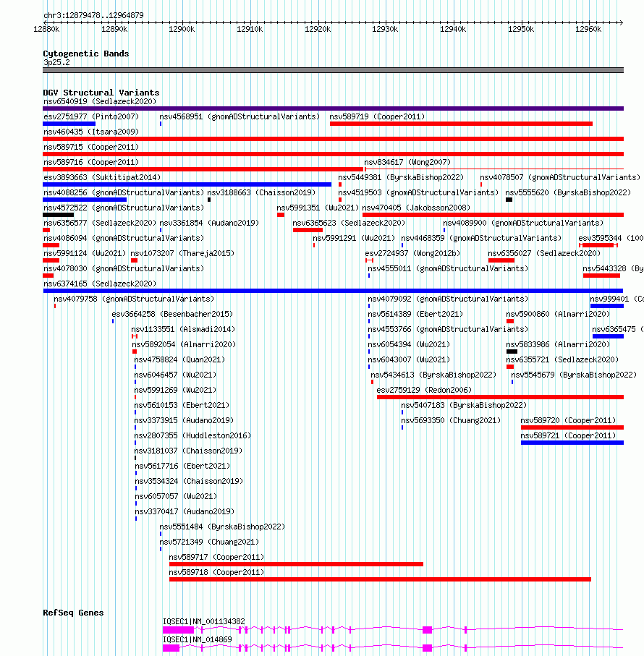Select esv3893663 (Suktitipat2014) label
The width and height of the screenshot is (644, 656).
click(x=102, y=177)
